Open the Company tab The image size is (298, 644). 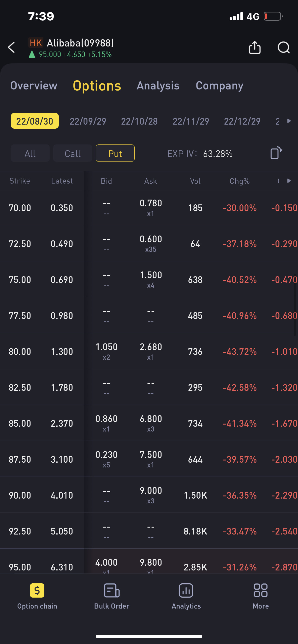[219, 86]
